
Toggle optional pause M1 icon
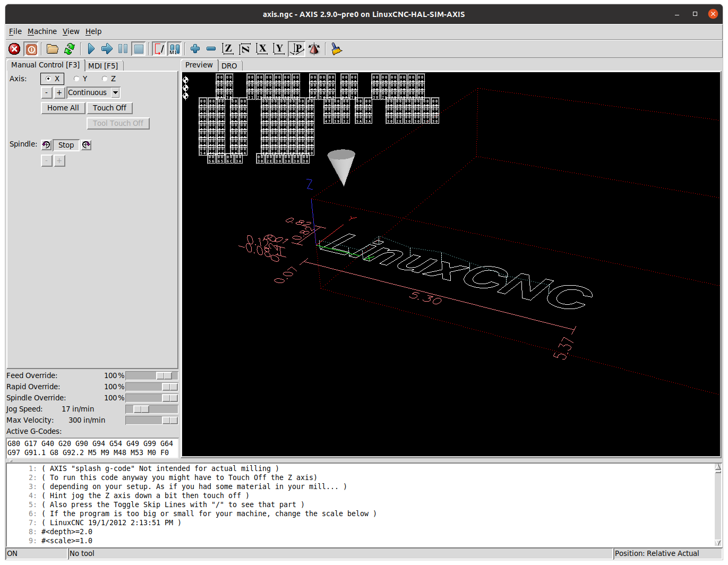pyautogui.click(x=174, y=49)
